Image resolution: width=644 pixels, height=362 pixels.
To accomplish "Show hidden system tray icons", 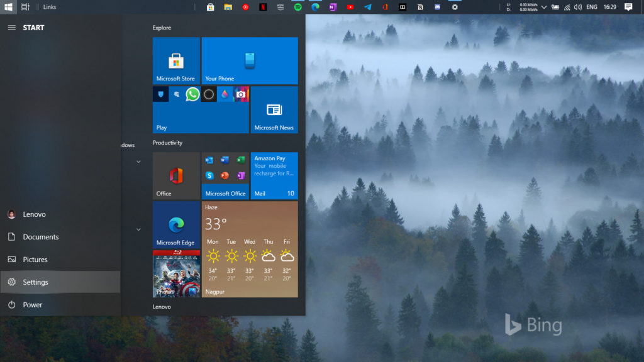I will coord(544,7).
